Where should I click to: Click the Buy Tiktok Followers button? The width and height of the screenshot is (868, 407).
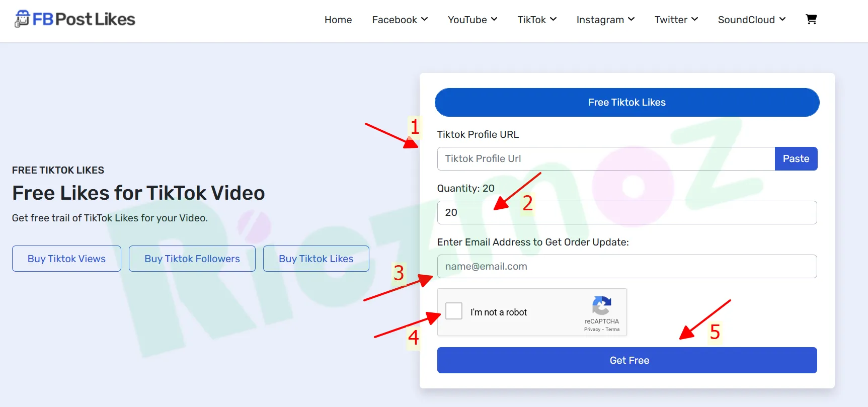pos(192,259)
